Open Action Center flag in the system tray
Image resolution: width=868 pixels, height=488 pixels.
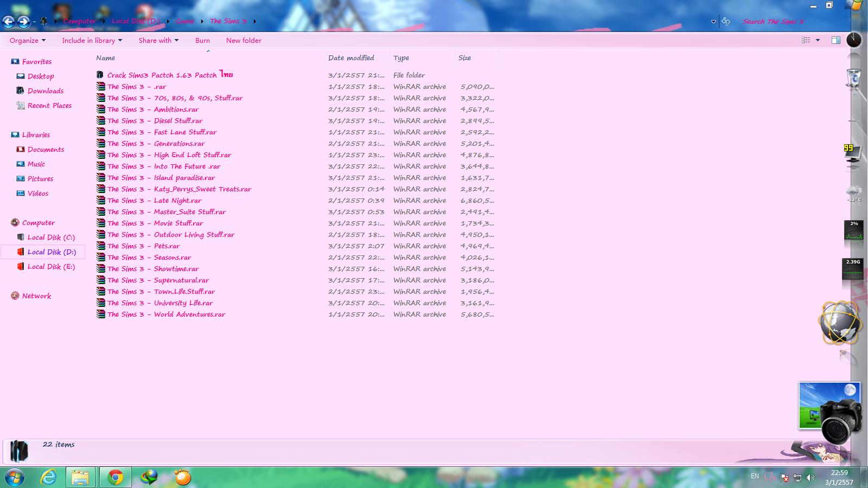[784, 478]
